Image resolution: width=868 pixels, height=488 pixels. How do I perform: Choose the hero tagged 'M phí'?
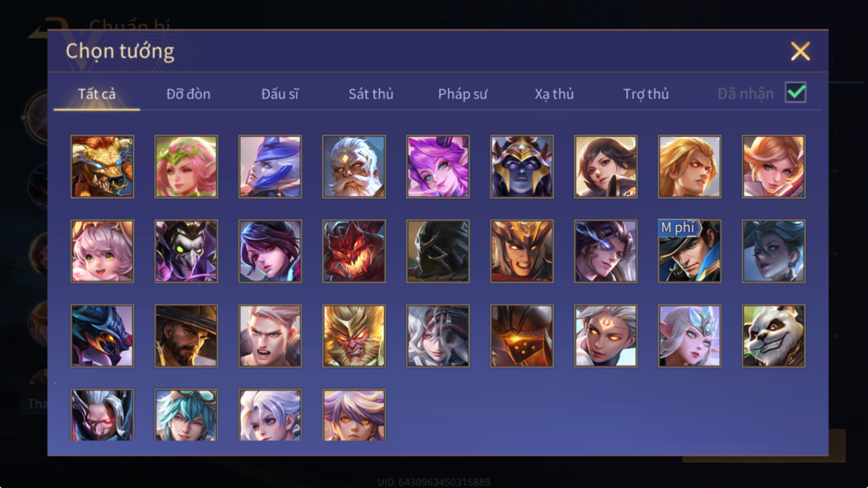[690, 251]
